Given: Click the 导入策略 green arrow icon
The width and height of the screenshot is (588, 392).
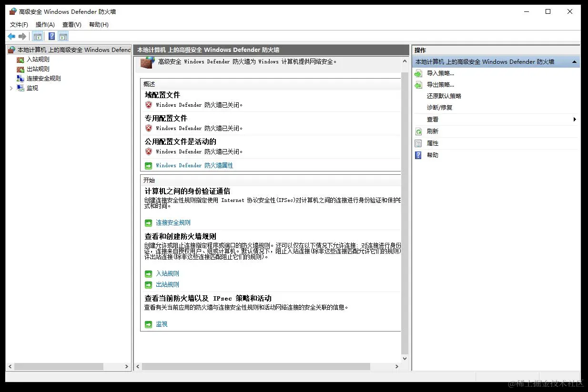Looking at the screenshot, I should (x=418, y=73).
